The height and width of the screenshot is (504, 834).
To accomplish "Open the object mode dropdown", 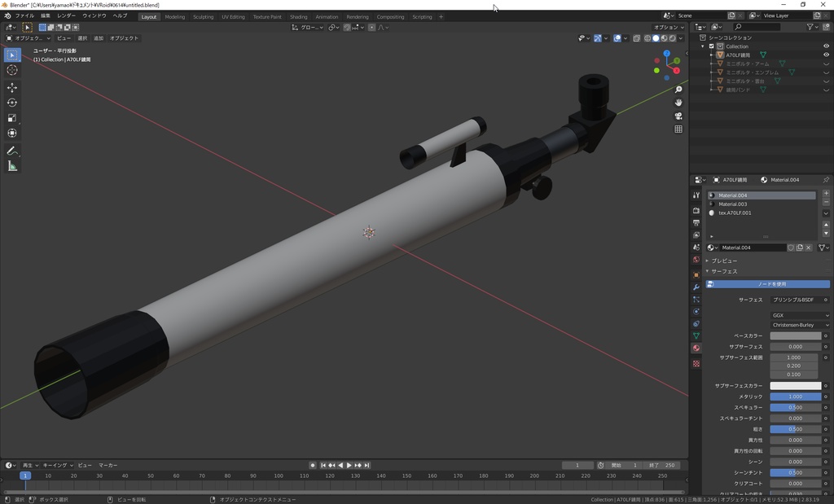I will tap(28, 38).
